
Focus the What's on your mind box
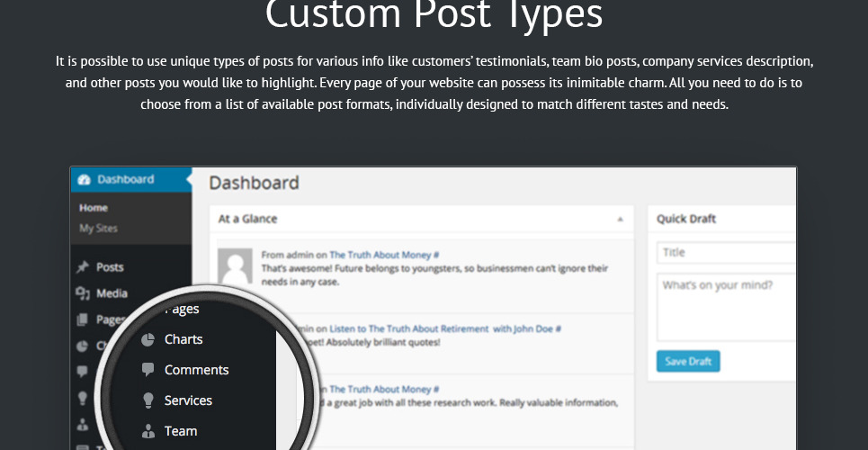[x=726, y=307]
